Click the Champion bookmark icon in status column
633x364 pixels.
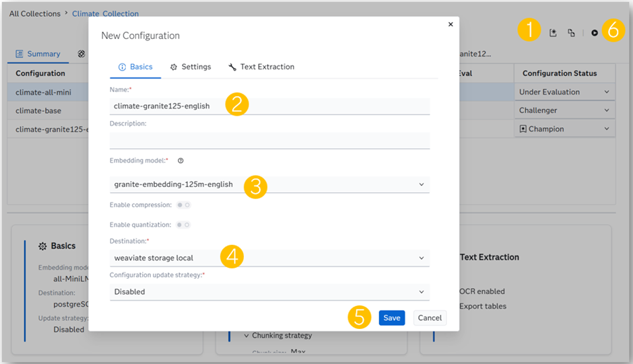tap(523, 129)
